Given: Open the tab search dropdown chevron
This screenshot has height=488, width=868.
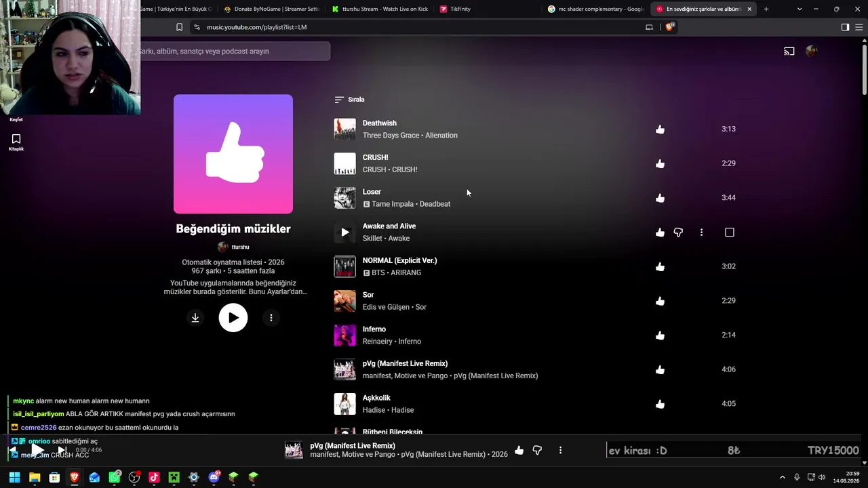Looking at the screenshot, I should [x=800, y=9].
